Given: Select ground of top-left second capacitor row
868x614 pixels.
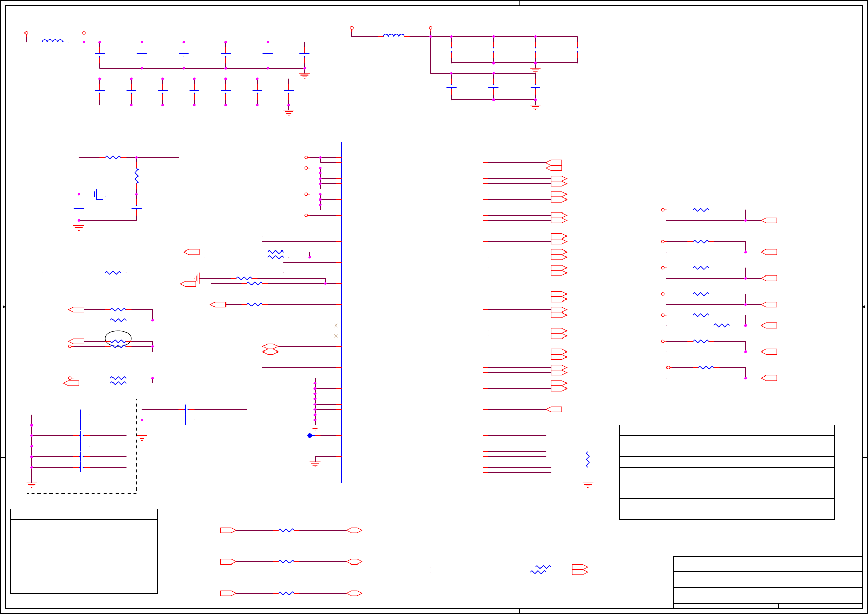Looking at the screenshot, I should coord(288,111).
